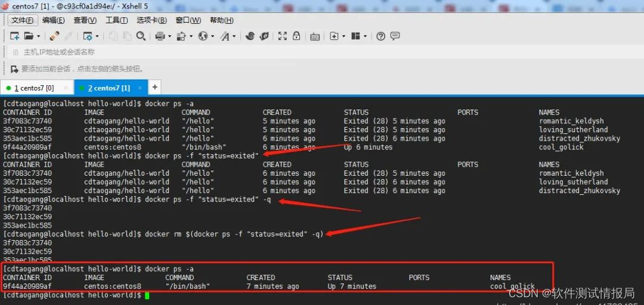Close the 1 centos7 [0] tab
Screen dimensions: 644x305
click(x=66, y=88)
